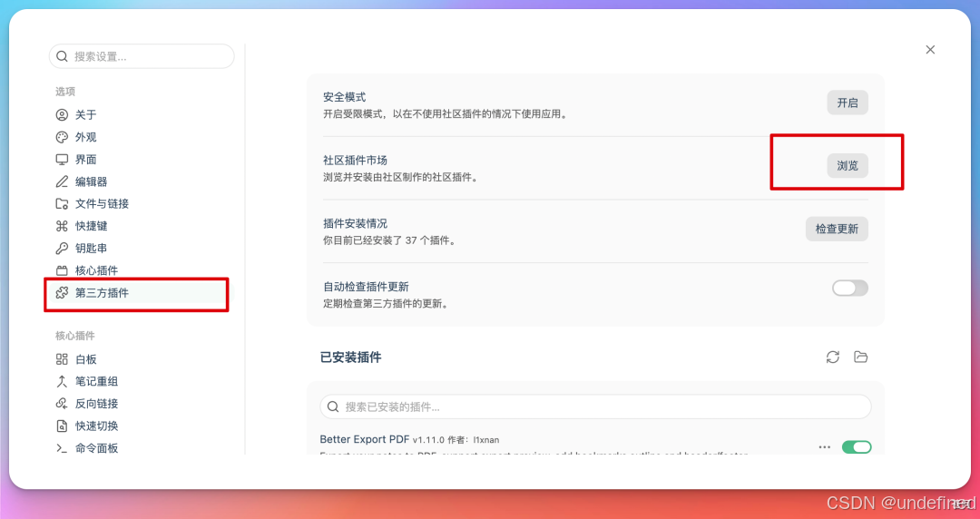Click the merge icon beside 笔记重组
The height and width of the screenshot is (519, 980).
pos(62,381)
